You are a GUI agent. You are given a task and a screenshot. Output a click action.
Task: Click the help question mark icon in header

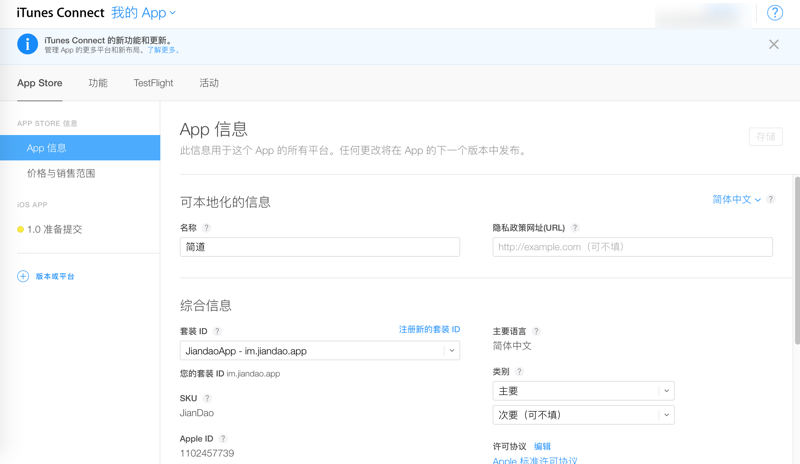[775, 13]
